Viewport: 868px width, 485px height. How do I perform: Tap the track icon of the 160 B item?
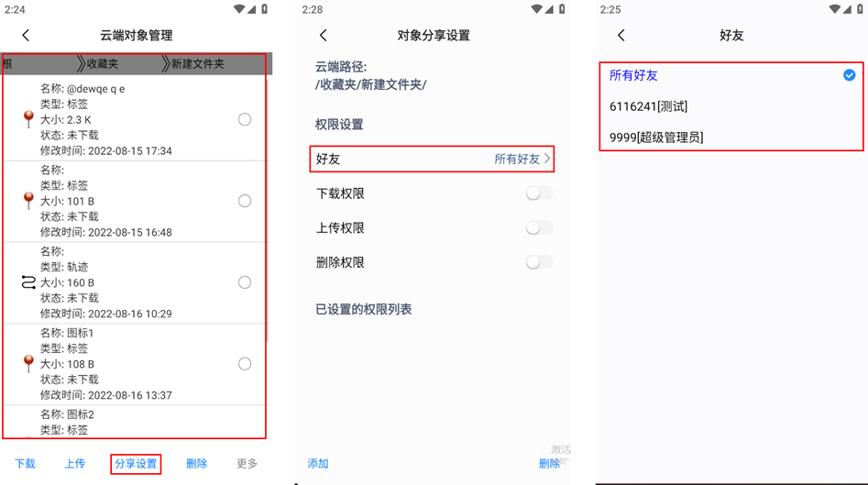click(x=28, y=282)
